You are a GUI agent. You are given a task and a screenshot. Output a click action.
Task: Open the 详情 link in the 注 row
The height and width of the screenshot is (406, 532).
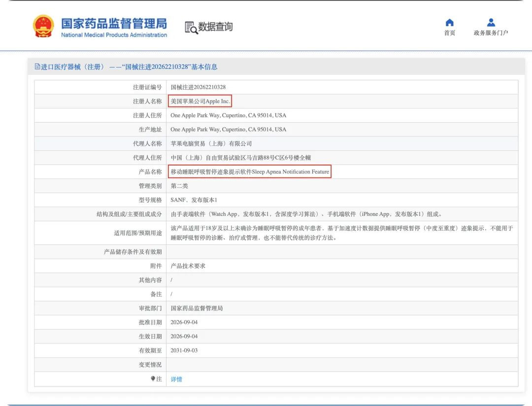[x=176, y=379]
